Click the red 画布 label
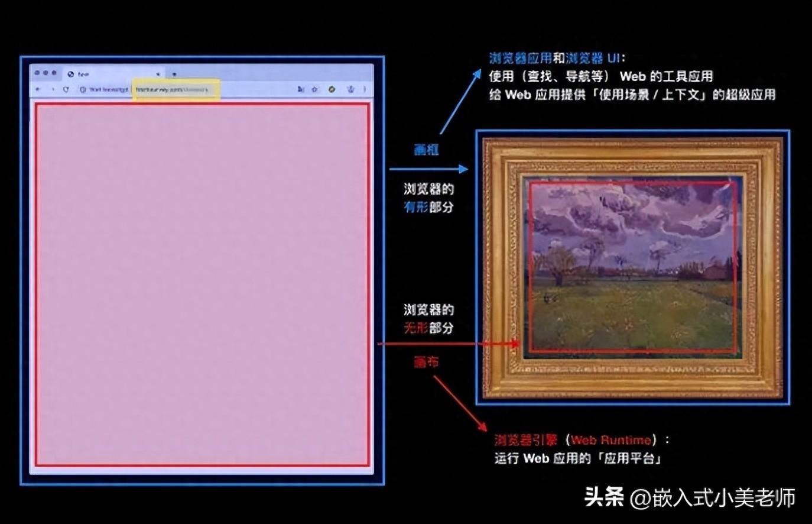The height and width of the screenshot is (524, 812). point(426,362)
